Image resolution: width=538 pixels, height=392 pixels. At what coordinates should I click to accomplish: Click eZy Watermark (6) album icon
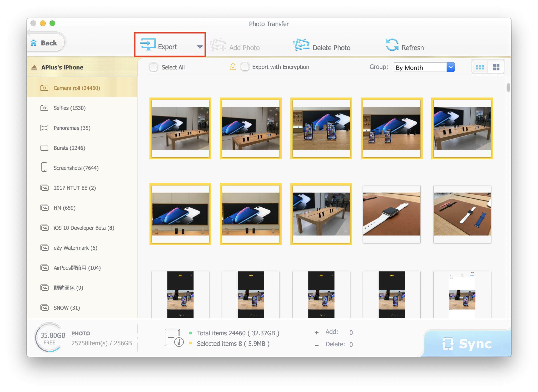click(x=45, y=248)
